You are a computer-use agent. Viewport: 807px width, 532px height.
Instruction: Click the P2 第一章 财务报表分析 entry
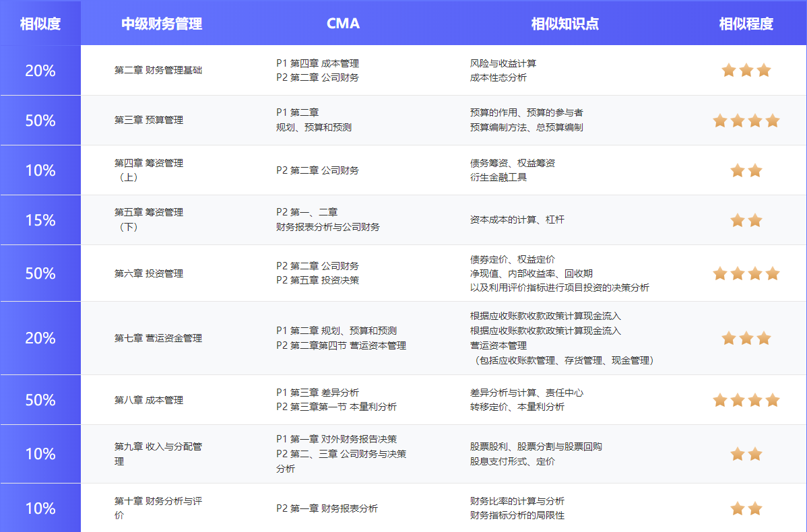coord(327,508)
